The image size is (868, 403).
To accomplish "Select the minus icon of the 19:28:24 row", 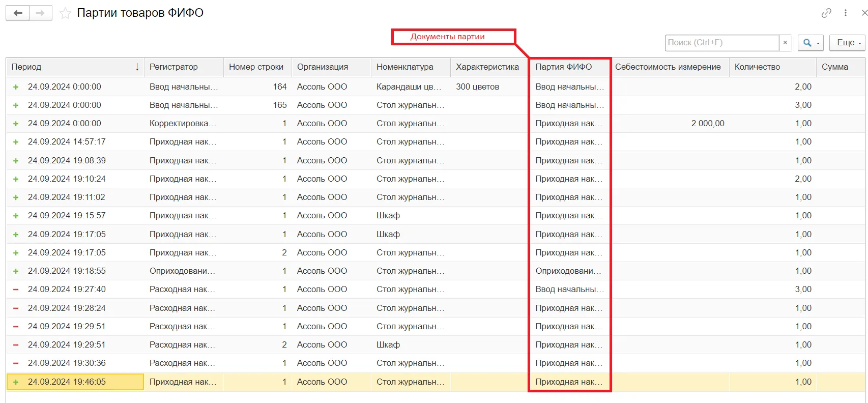I will (x=16, y=308).
